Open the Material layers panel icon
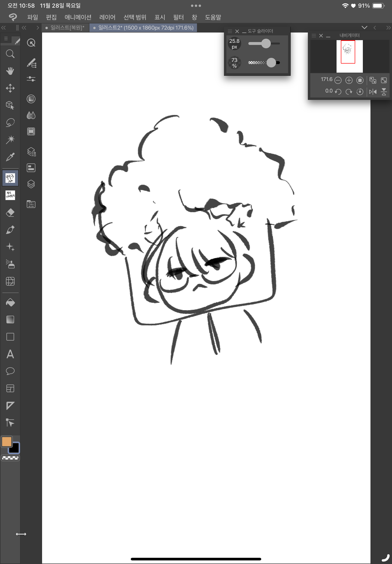Screen dimensions: 392x564 31,152
